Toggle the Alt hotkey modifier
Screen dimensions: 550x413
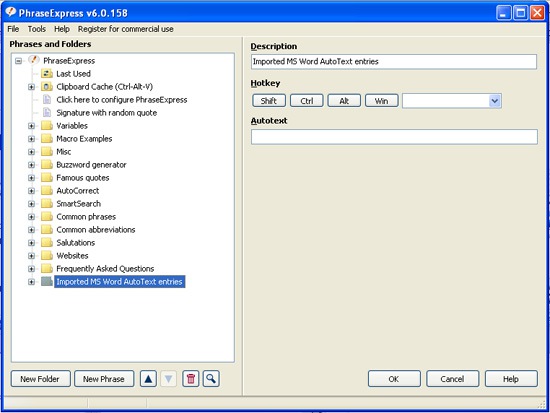[x=344, y=101]
